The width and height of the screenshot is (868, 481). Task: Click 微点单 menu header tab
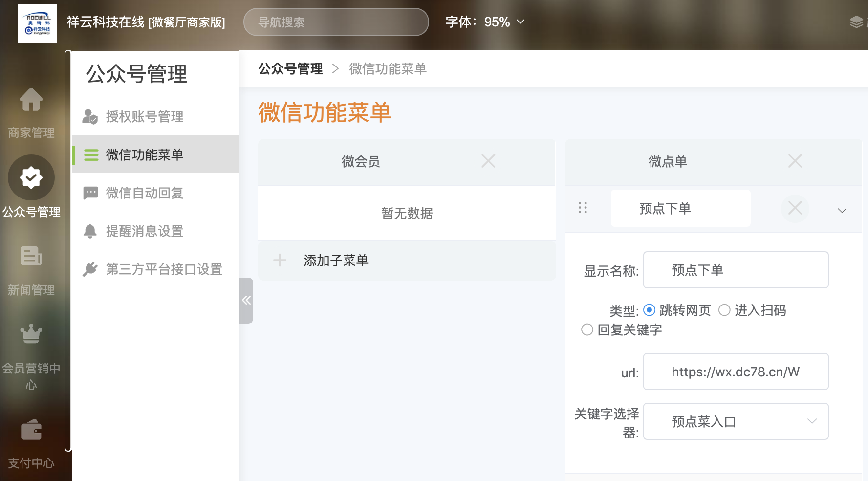(x=714, y=162)
